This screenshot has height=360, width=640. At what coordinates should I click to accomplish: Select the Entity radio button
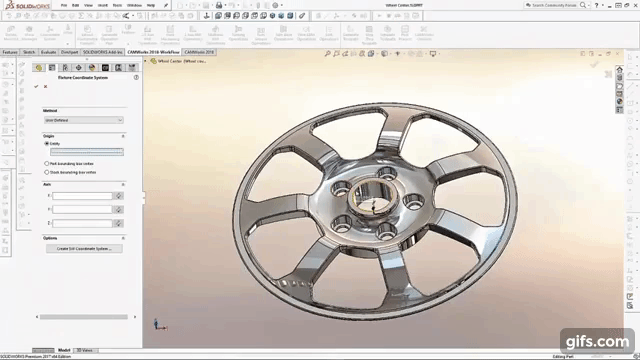47,144
